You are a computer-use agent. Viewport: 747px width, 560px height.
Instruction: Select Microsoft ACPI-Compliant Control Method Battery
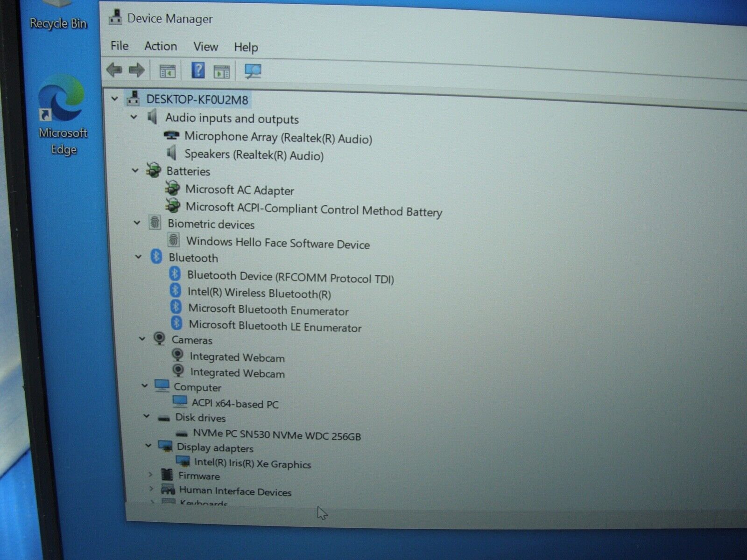click(314, 209)
